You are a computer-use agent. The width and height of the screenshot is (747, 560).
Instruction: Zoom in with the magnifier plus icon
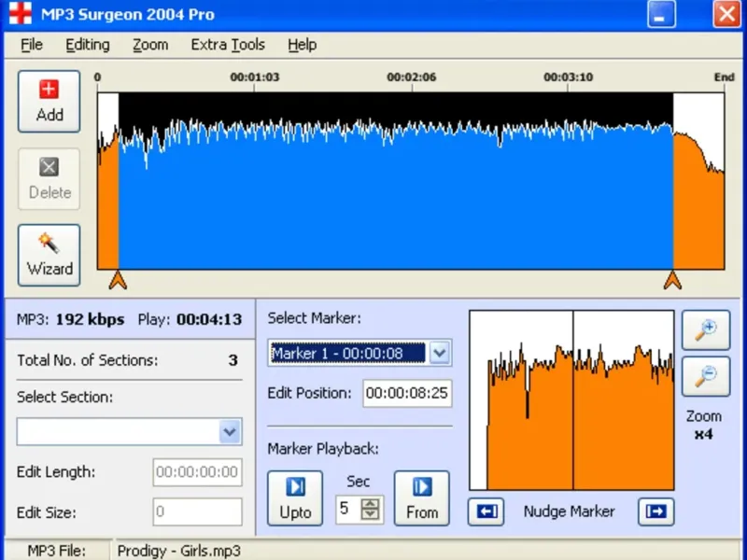click(706, 330)
